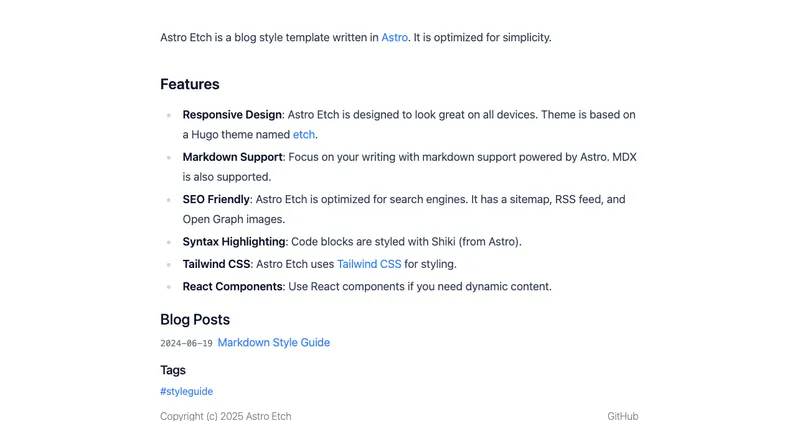The image size is (800, 421).
Task: Click the 2024-06-19 post date
Action: click(186, 344)
